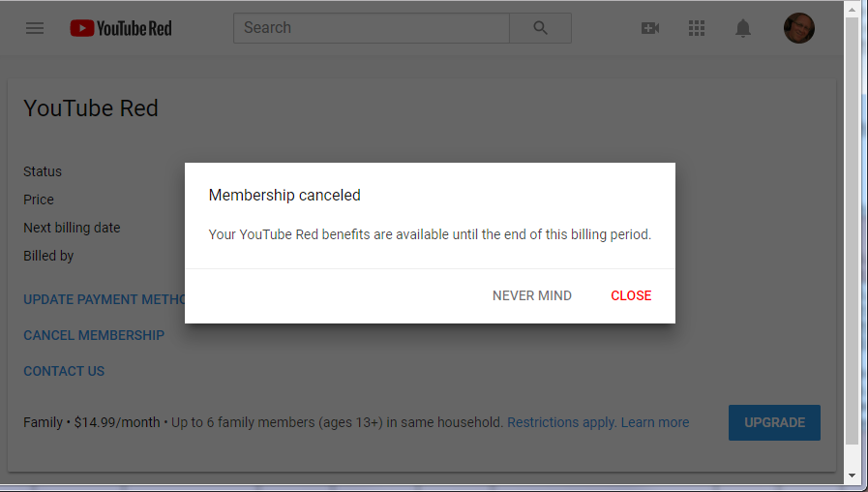Go to the YouTube Red home logo
The width and height of the screenshot is (868, 492).
pyautogui.click(x=121, y=28)
